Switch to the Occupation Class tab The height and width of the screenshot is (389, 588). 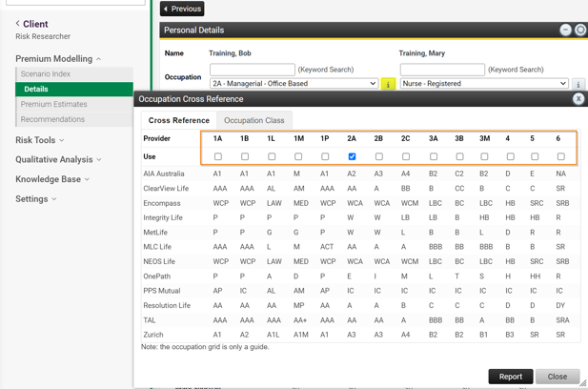[x=253, y=121]
